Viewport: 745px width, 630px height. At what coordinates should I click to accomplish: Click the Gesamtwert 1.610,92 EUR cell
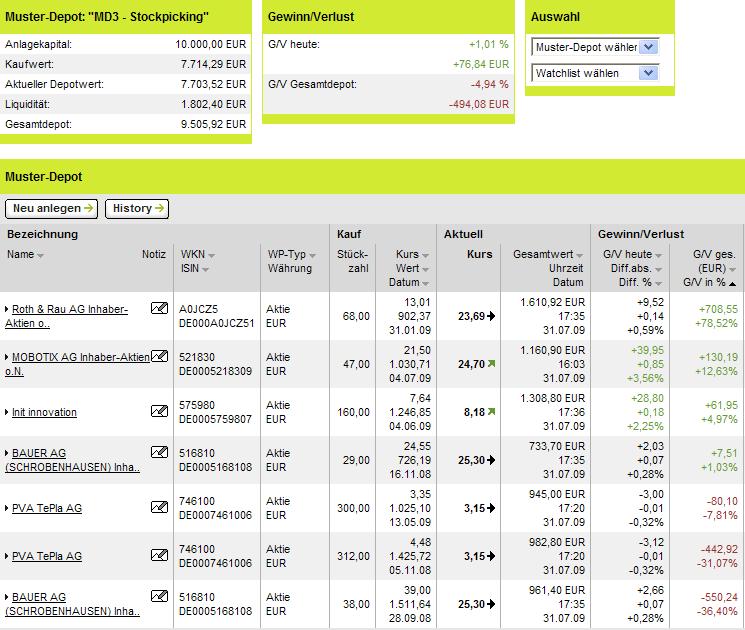tap(553, 302)
